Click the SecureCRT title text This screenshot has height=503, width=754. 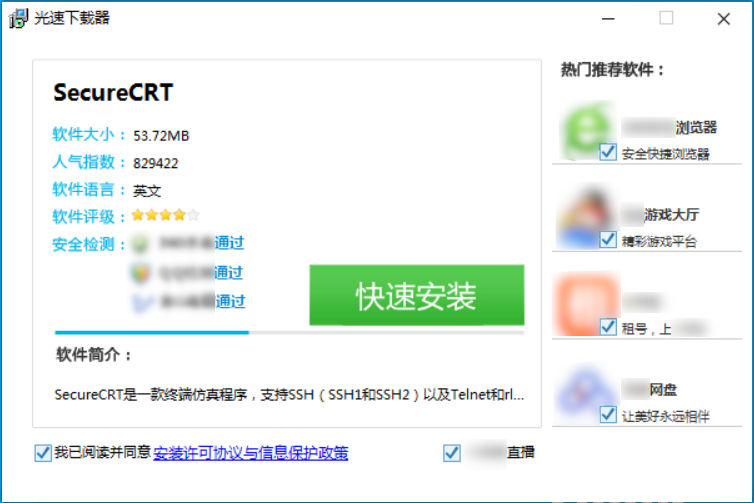(113, 92)
